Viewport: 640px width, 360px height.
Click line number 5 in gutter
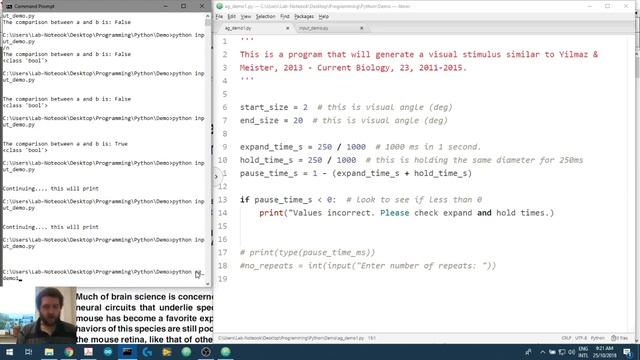(x=224, y=94)
